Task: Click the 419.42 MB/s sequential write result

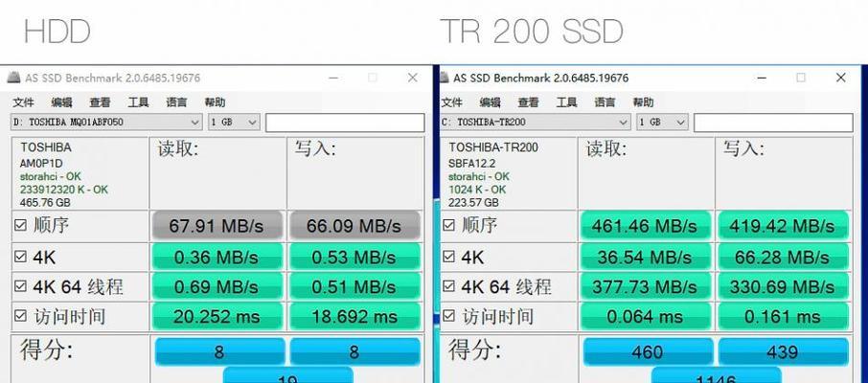Action: [x=783, y=226]
